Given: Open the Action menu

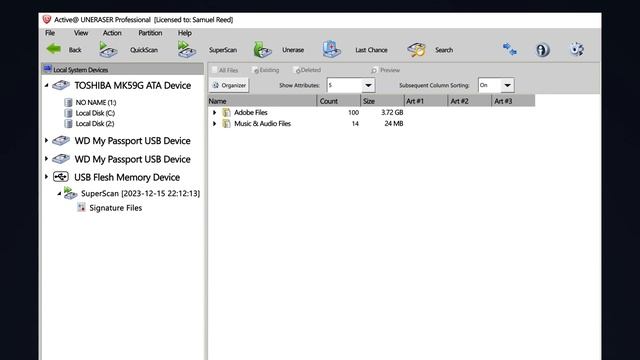Looking at the screenshot, I should coord(112,33).
